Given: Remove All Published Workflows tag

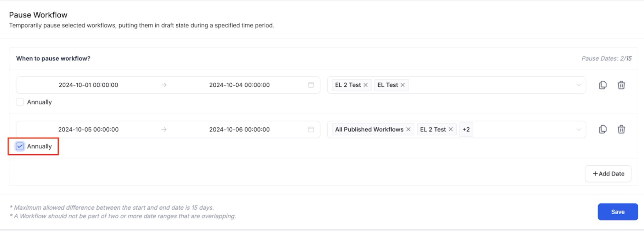Looking at the screenshot, I should click(x=408, y=130).
